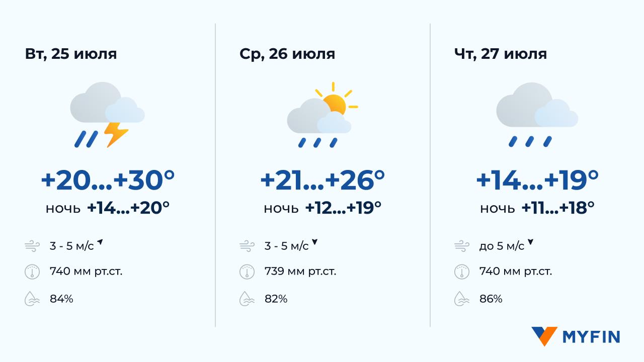Click the humidity droplet icon under 27 июля
Screen dimensions: 644x362
(x=461, y=299)
